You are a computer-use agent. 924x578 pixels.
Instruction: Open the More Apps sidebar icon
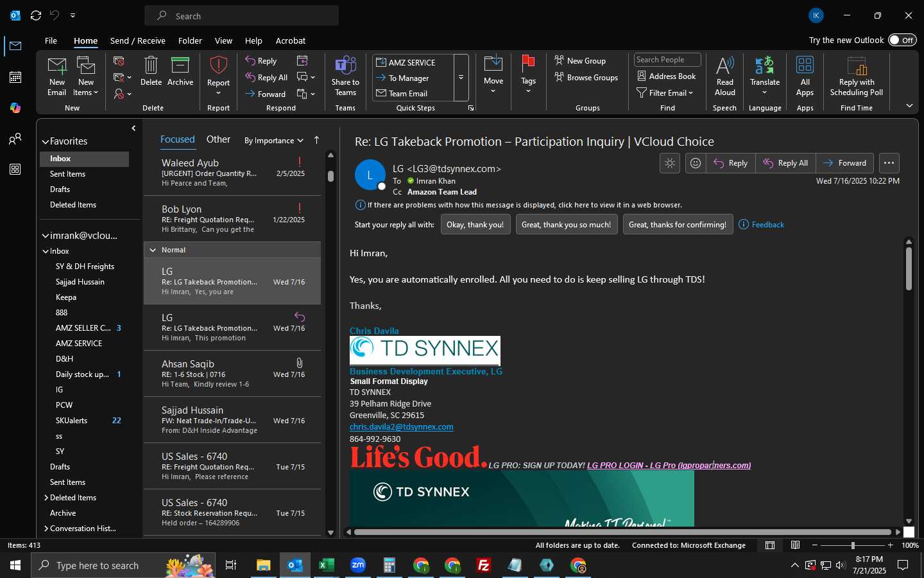[15, 170]
